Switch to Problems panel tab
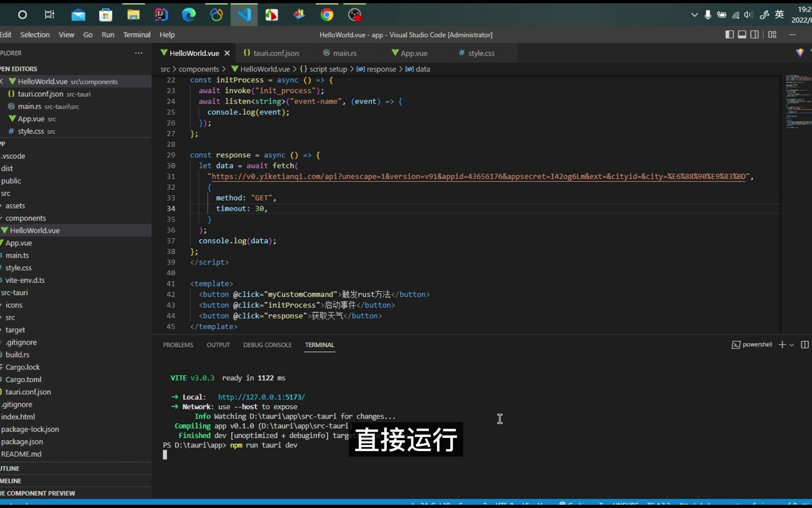The width and height of the screenshot is (812, 508). tap(178, 345)
